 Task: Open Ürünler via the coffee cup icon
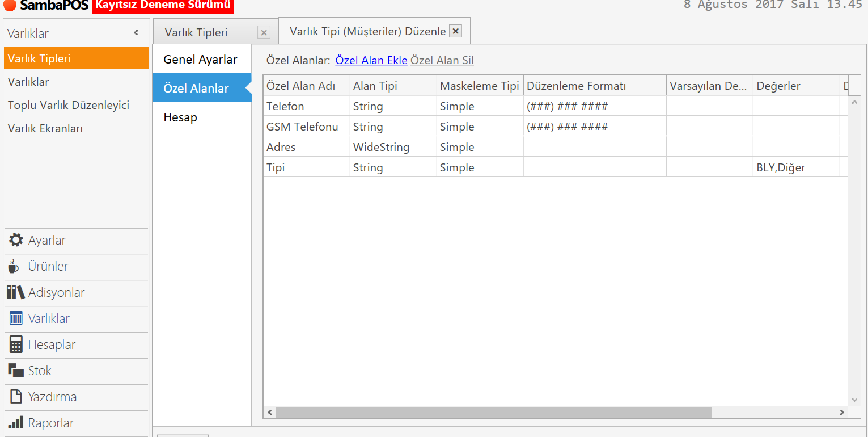[14, 266]
